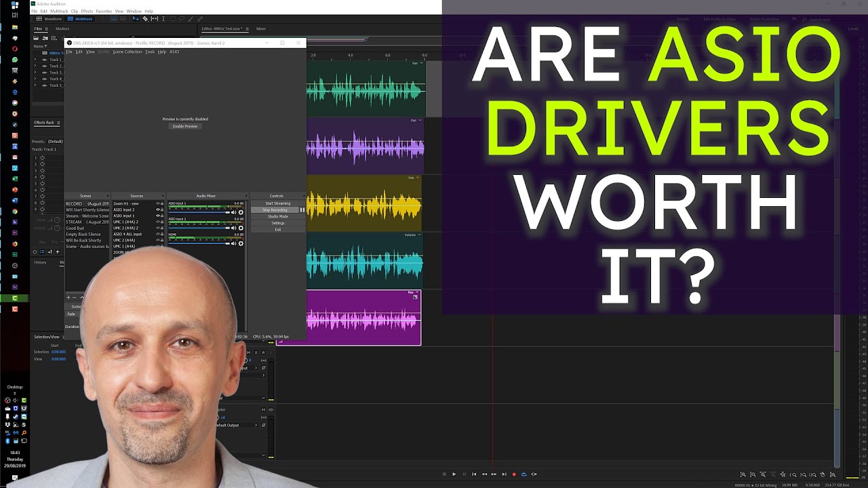
Task: Select the pink waveform clip in Audition
Action: click(363, 318)
